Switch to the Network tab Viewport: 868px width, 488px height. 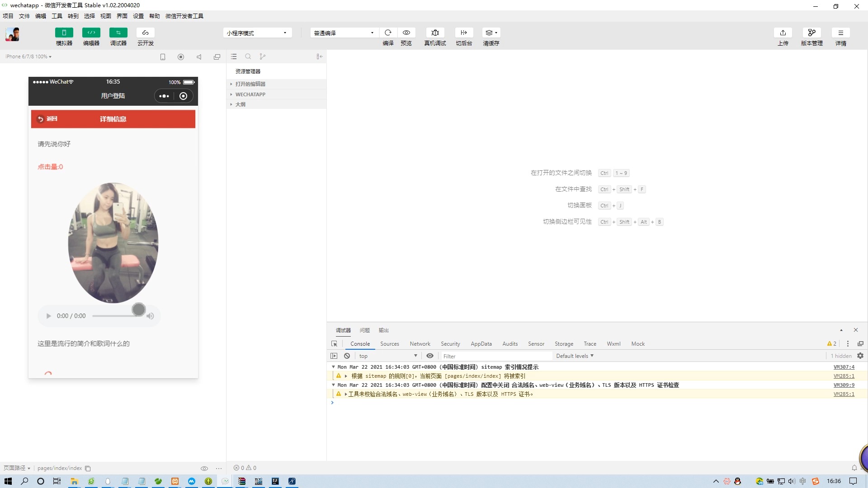[x=420, y=344]
